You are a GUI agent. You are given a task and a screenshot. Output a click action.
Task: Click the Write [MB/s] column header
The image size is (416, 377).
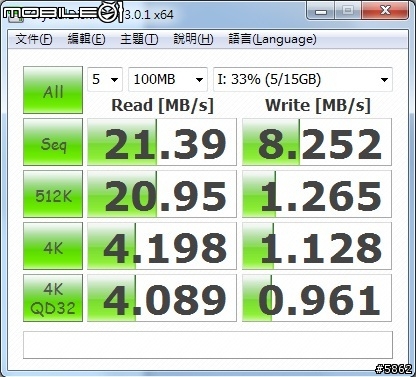click(318, 105)
